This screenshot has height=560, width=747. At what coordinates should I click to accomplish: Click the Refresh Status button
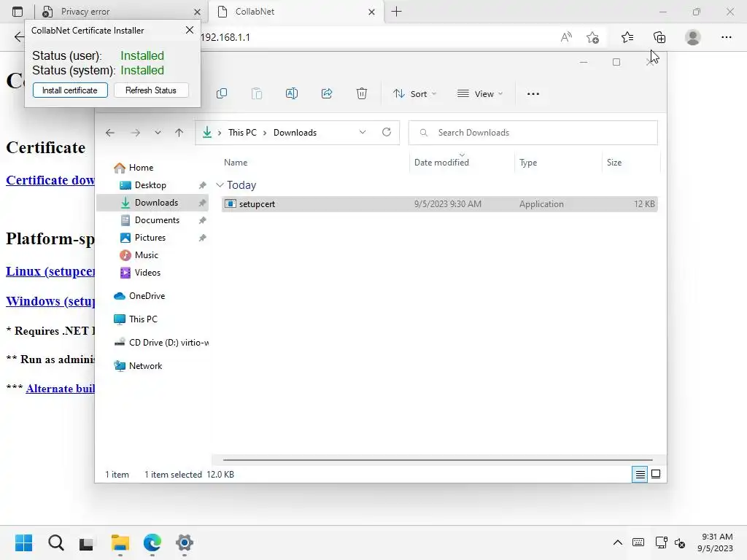(151, 90)
